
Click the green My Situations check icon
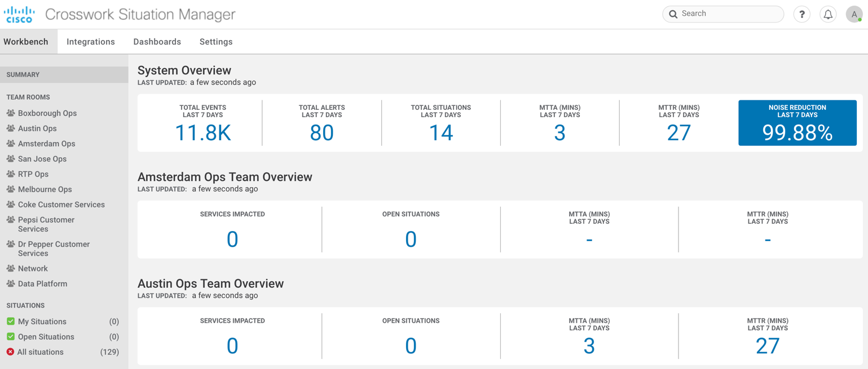click(11, 322)
